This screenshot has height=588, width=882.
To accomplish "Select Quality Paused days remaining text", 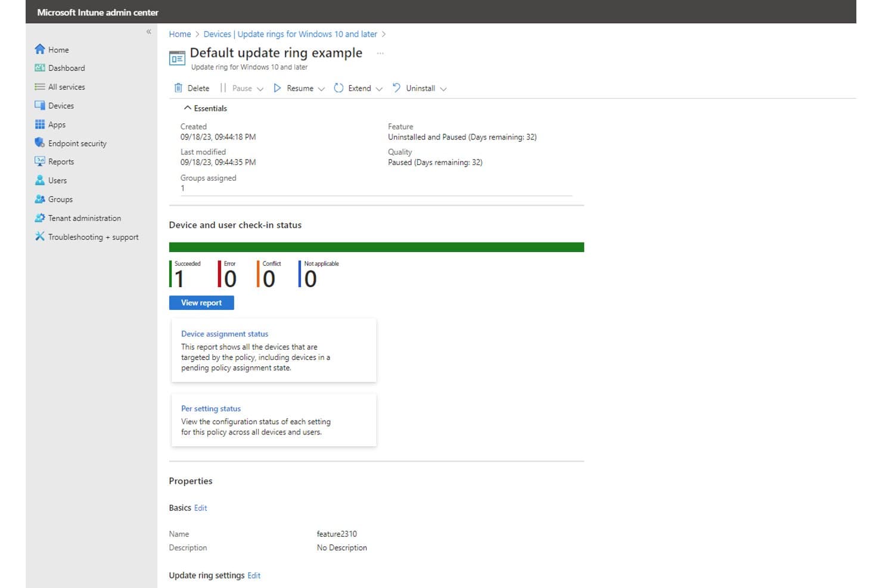I will 435,162.
